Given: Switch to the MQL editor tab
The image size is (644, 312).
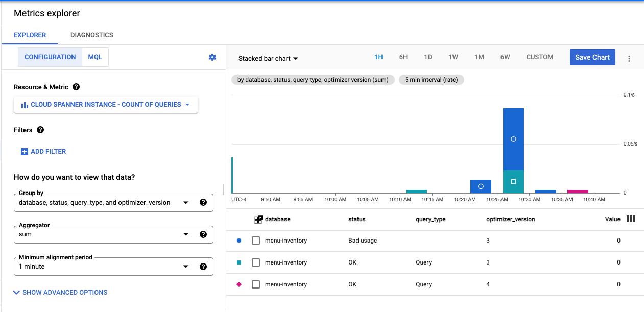Looking at the screenshot, I should coord(95,57).
